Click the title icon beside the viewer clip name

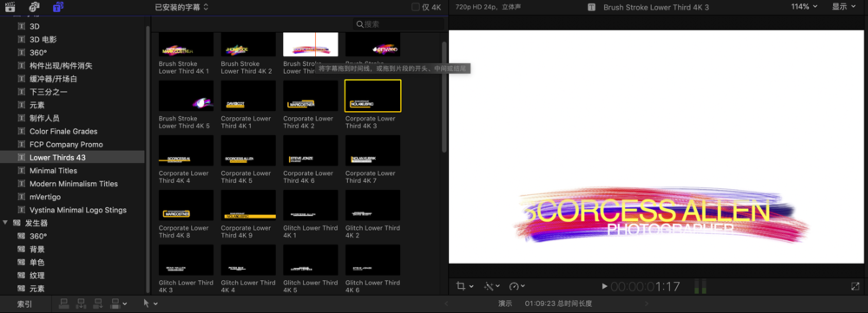click(x=592, y=7)
